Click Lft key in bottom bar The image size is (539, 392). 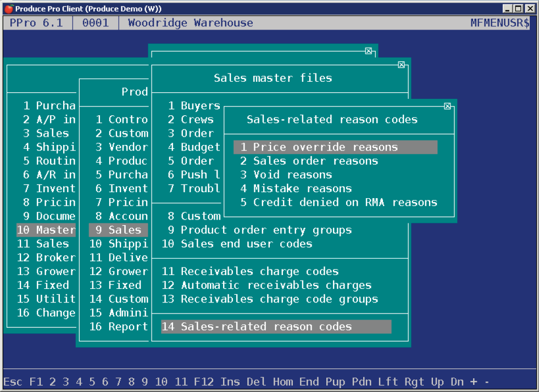pyautogui.click(x=388, y=382)
